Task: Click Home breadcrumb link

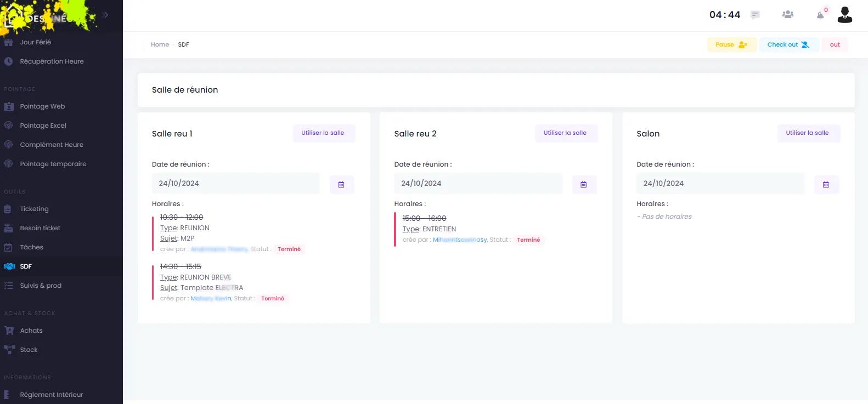Action: pos(160,45)
